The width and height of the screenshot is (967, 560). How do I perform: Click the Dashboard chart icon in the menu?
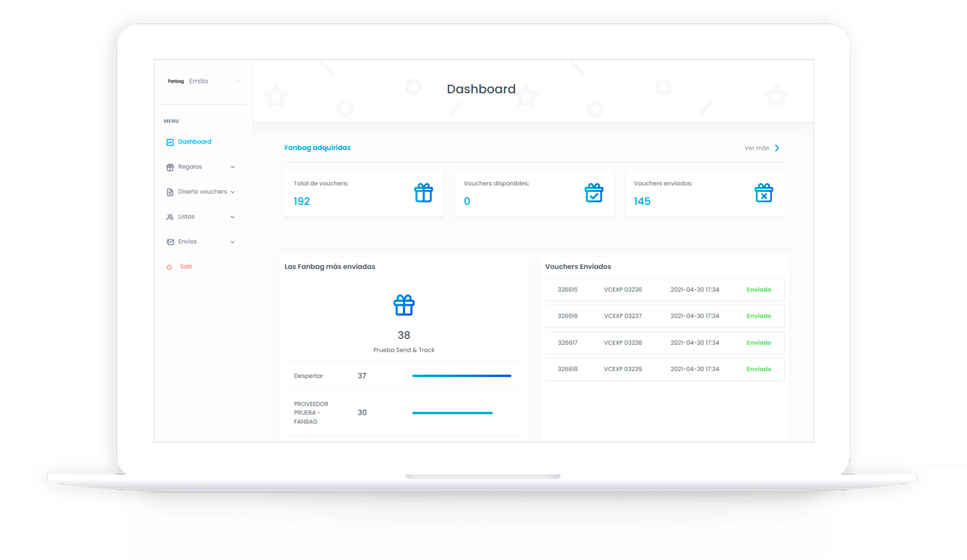pos(170,142)
